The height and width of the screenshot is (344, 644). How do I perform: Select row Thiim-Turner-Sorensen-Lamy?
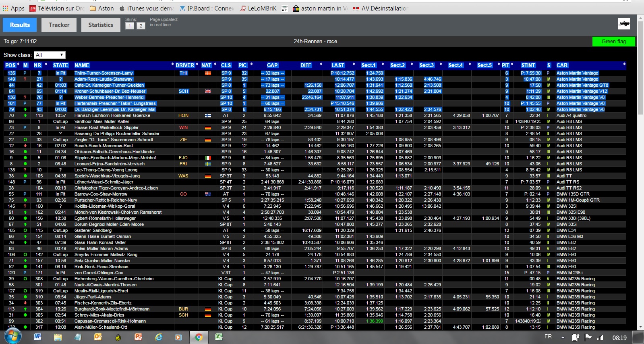(315, 73)
